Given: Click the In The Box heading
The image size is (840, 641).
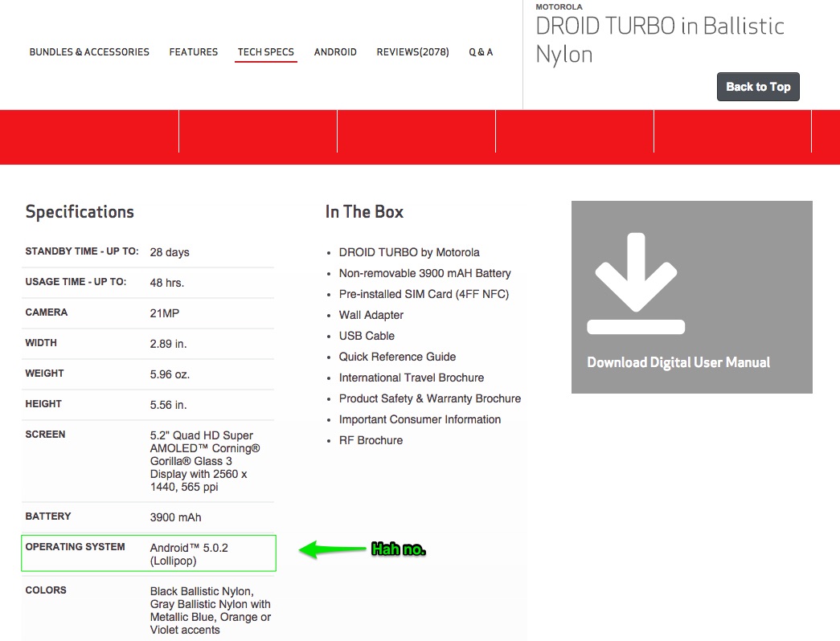Looking at the screenshot, I should tap(364, 212).
